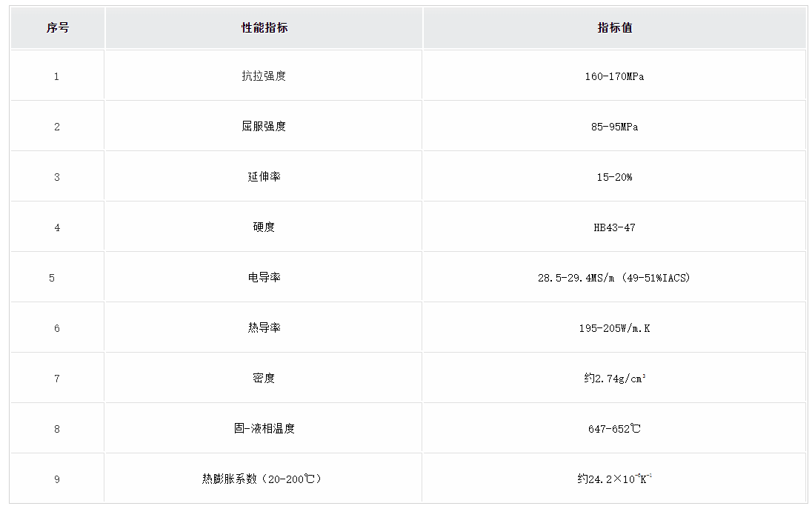
Task: Click the 85-95MPa value
Action: point(614,127)
